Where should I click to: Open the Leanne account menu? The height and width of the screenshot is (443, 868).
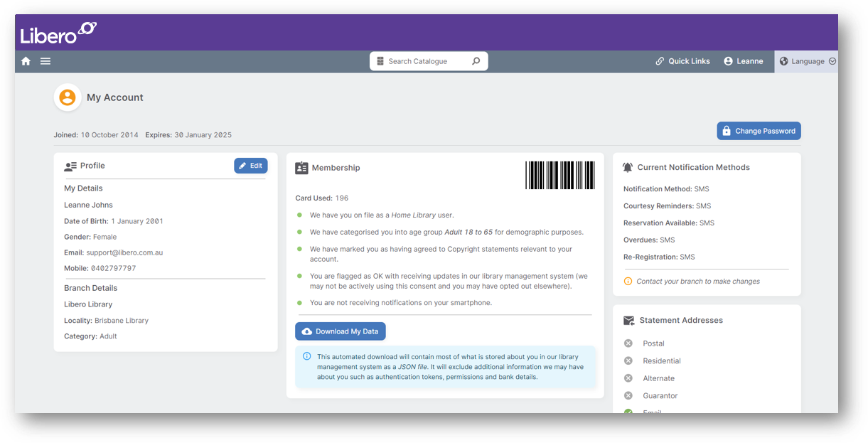coord(743,61)
